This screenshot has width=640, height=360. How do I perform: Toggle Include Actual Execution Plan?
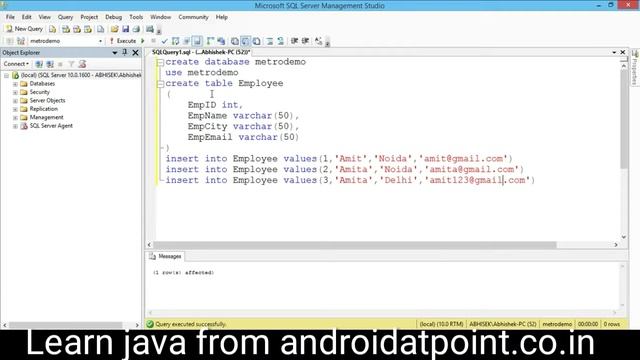pos(210,41)
